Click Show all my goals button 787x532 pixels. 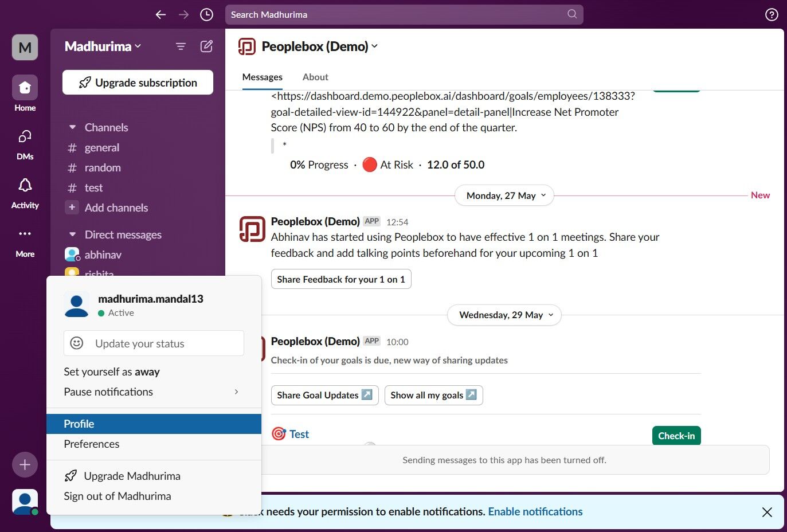433,395
